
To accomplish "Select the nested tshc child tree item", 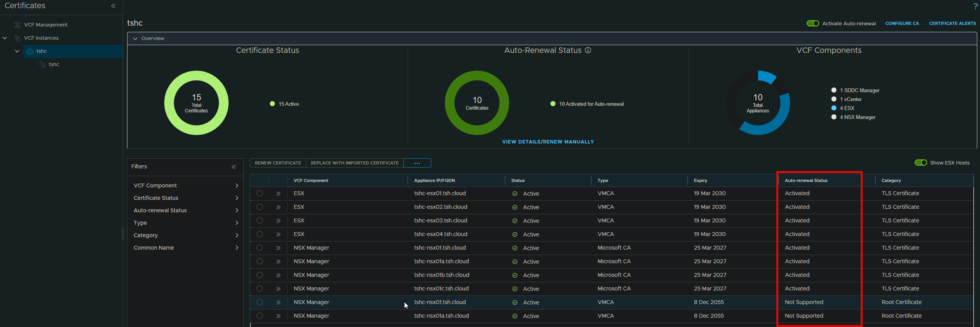I will (54, 65).
